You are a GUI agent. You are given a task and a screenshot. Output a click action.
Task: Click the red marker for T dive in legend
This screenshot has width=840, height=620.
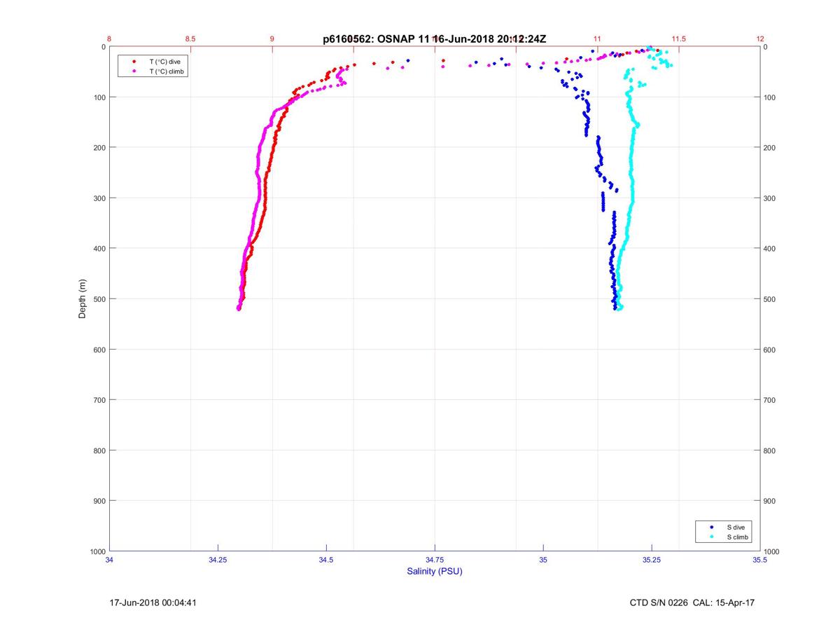coord(134,62)
